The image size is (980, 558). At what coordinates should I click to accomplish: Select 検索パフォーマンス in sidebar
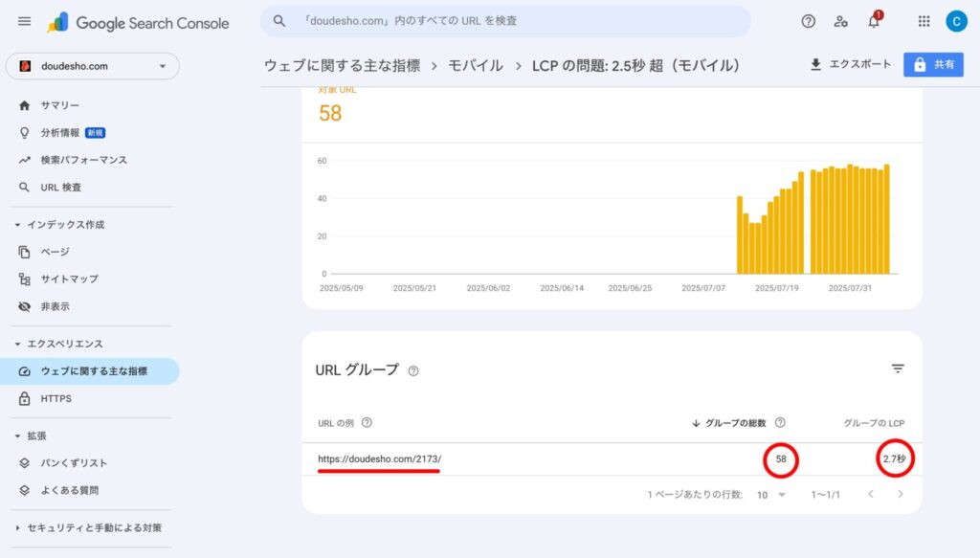(x=83, y=160)
